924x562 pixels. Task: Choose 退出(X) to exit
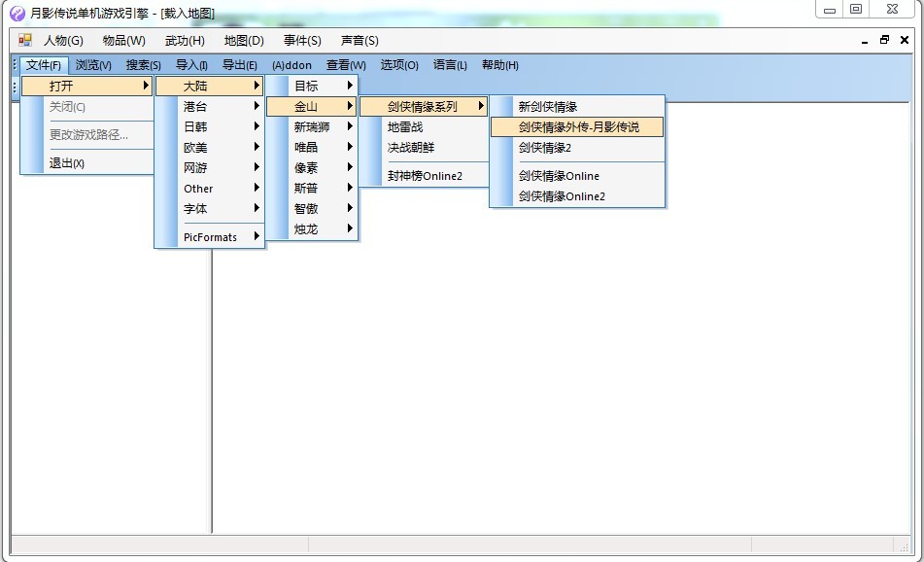(86, 163)
